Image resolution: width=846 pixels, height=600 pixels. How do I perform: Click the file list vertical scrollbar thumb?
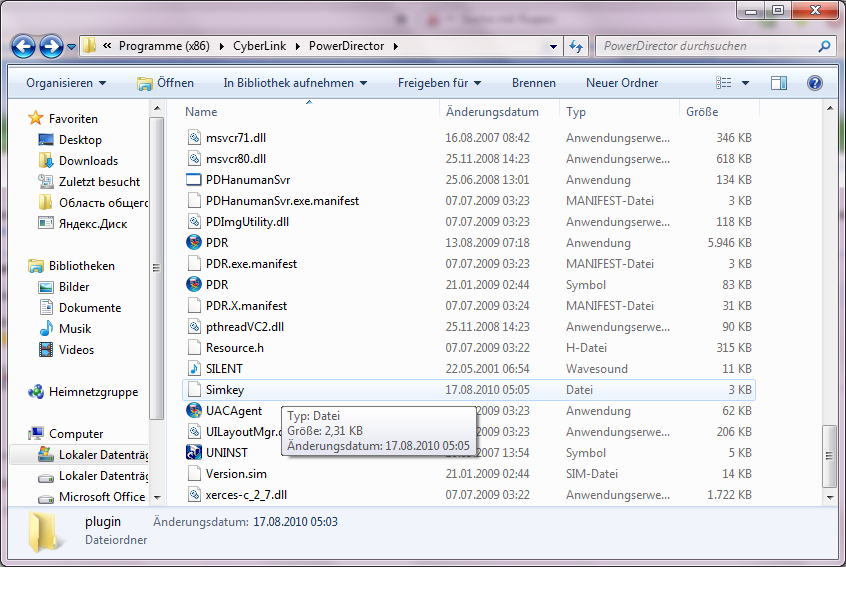tap(829, 456)
